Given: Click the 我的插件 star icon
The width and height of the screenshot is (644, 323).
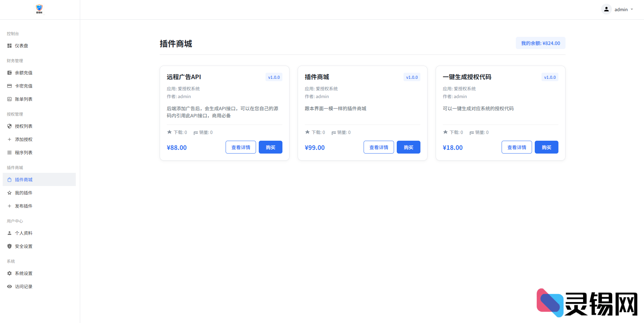Looking at the screenshot, I should [9, 192].
